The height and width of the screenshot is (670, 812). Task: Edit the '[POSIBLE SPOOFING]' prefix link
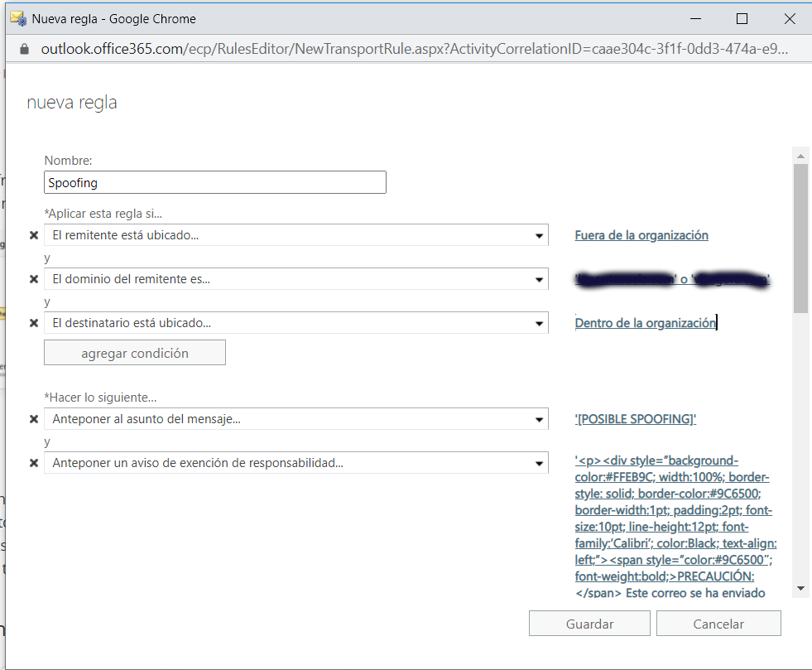[x=635, y=419]
